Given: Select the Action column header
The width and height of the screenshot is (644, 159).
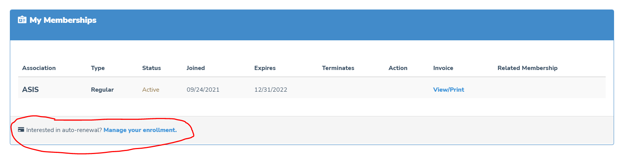Looking at the screenshot, I should [398, 68].
